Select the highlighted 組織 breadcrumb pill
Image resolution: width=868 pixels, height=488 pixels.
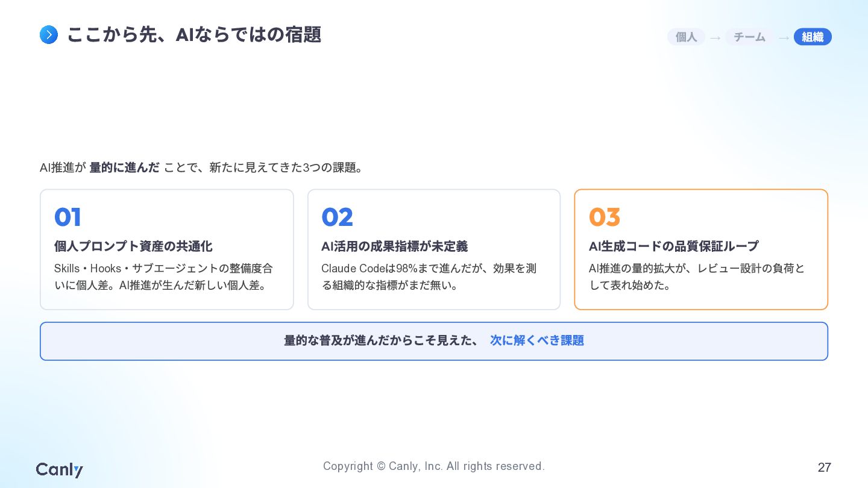pyautogui.click(x=813, y=37)
